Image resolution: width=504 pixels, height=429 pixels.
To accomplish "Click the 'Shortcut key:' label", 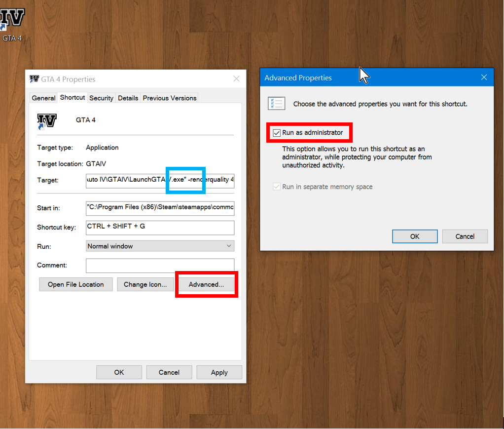I will pos(56,227).
